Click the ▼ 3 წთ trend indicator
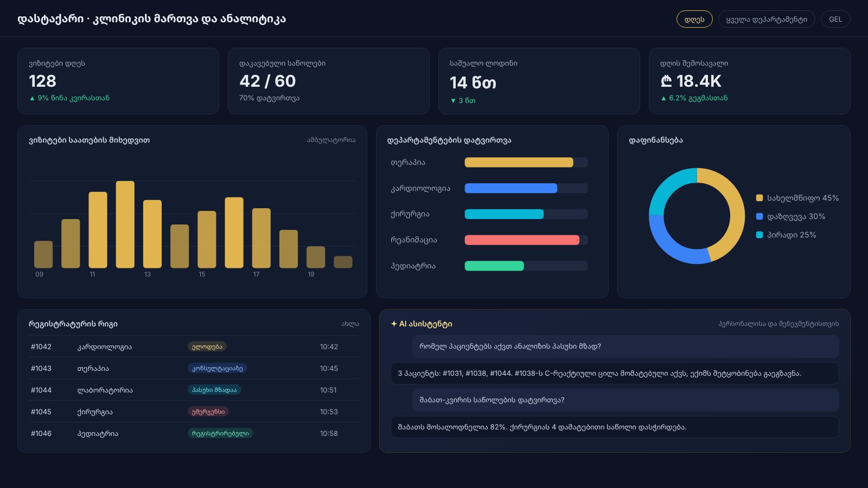The height and width of the screenshot is (488, 868). pos(463,100)
